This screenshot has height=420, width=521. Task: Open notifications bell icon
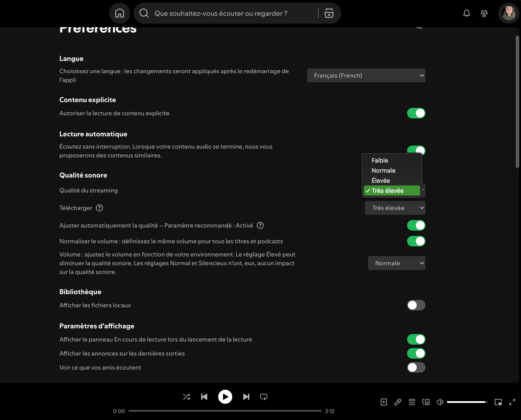(467, 13)
